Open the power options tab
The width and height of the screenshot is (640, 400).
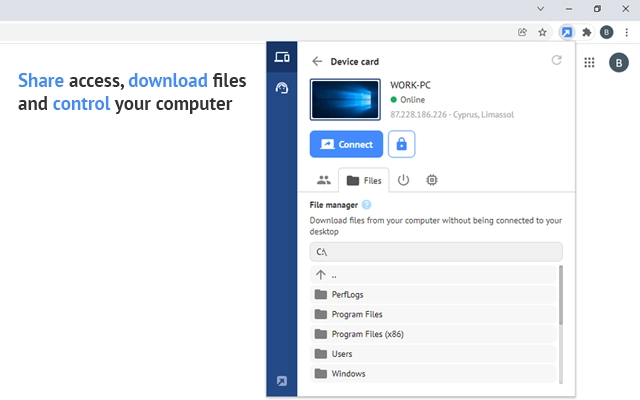click(403, 181)
